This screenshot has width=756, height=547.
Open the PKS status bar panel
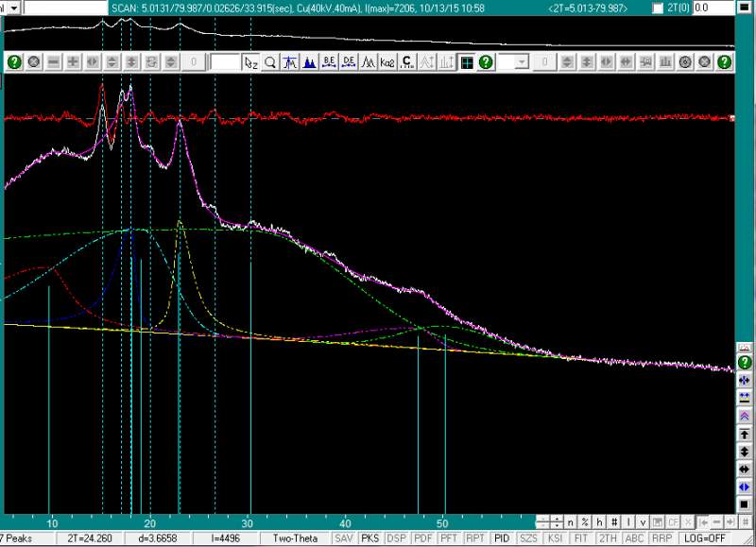(x=370, y=538)
